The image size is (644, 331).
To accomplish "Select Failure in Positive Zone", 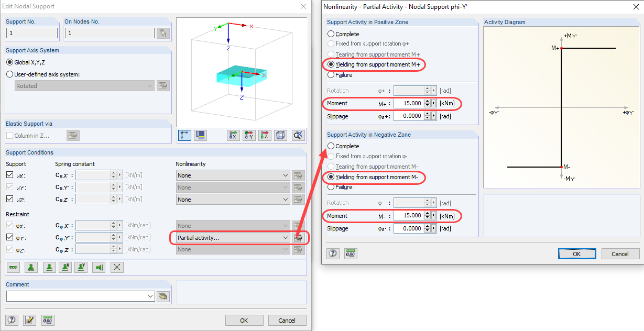I will pos(340,75).
